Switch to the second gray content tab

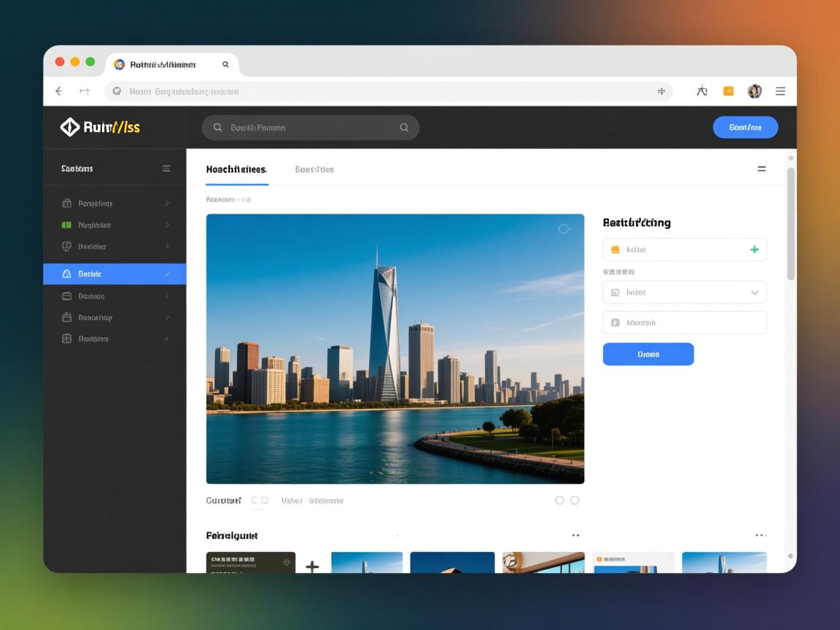click(314, 169)
